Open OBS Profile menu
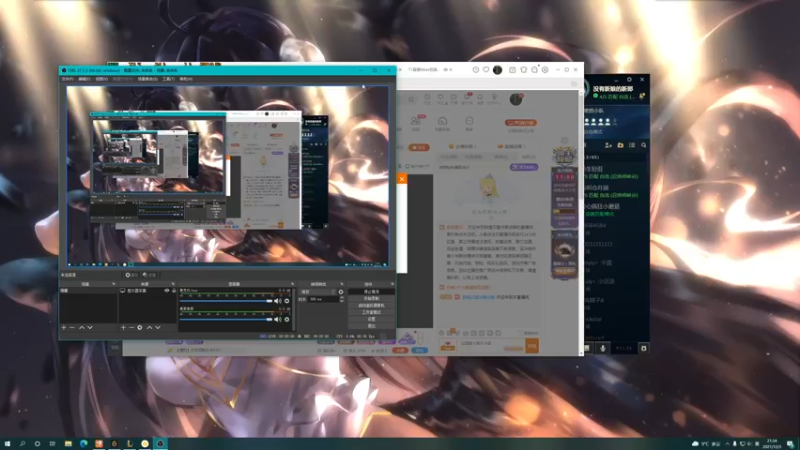The height and width of the screenshot is (450, 800). coord(122,79)
